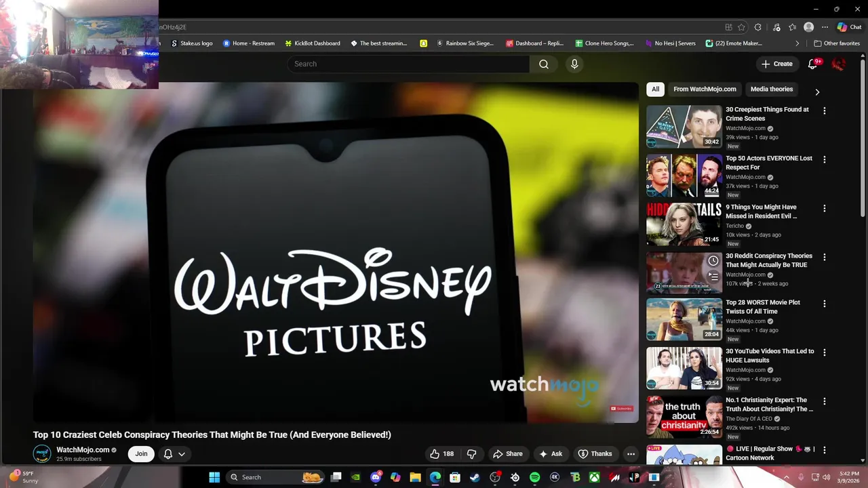This screenshot has width=868, height=488.
Task: Start voice search with microphone icon
Action: [574, 64]
